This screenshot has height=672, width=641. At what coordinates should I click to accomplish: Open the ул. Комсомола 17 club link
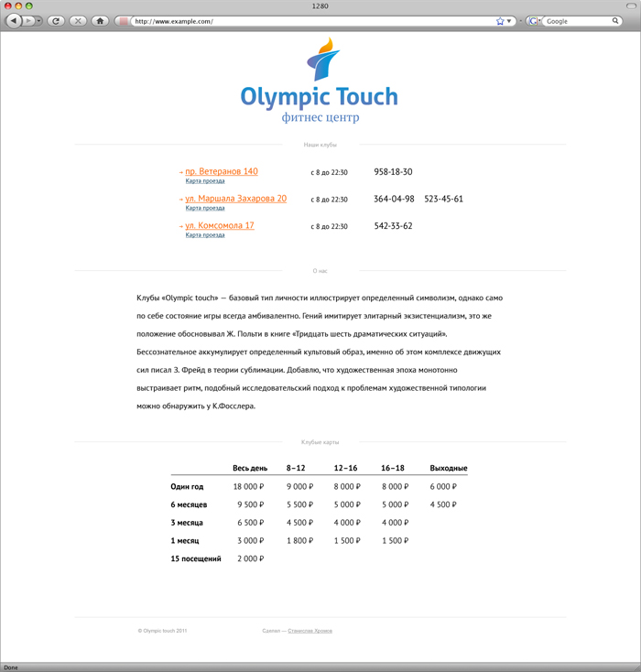[x=219, y=225]
